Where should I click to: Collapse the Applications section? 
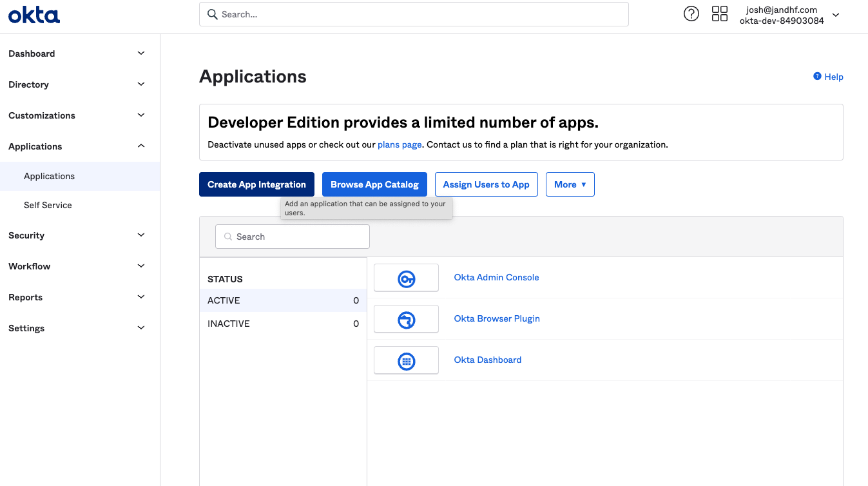tap(77, 146)
